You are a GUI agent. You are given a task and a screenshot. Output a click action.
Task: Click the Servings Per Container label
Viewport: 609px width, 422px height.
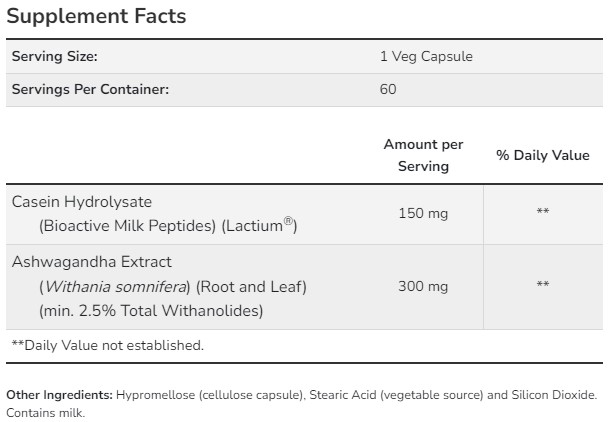[x=90, y=89]
